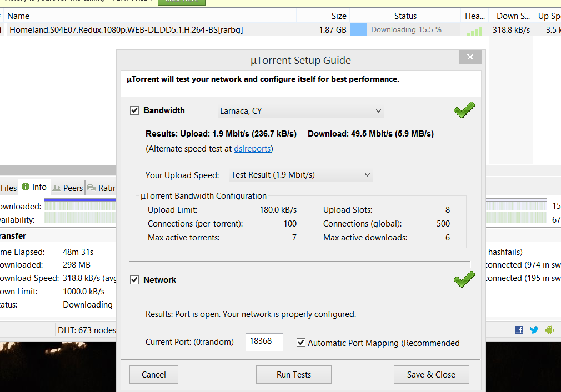Switch to the Files tab
Viewport: 561px width, 392px height.
click(8, 188)
